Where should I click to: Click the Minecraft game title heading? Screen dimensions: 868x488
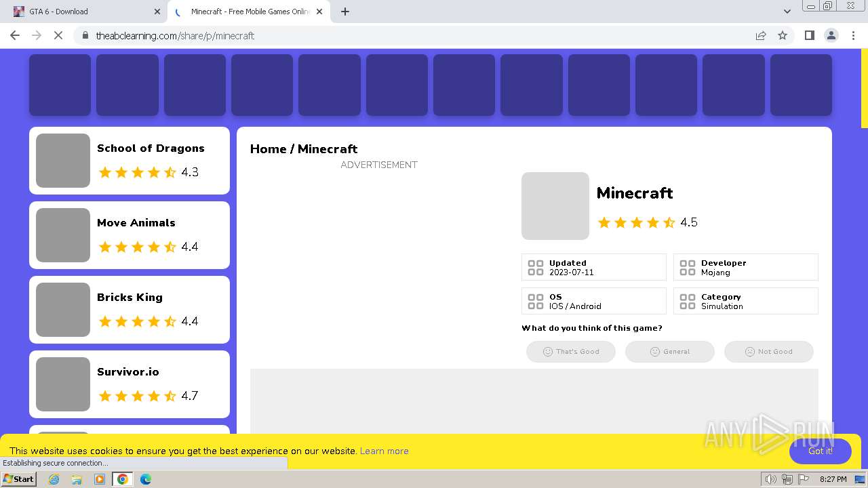[635, 193]
